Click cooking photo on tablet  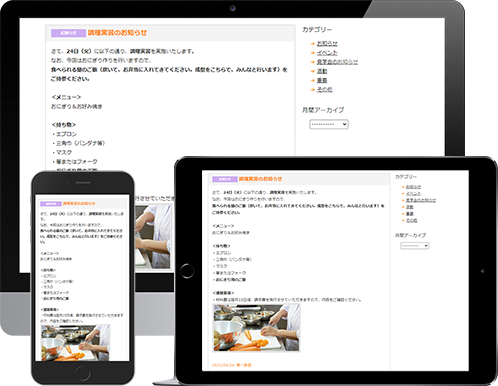256,328
